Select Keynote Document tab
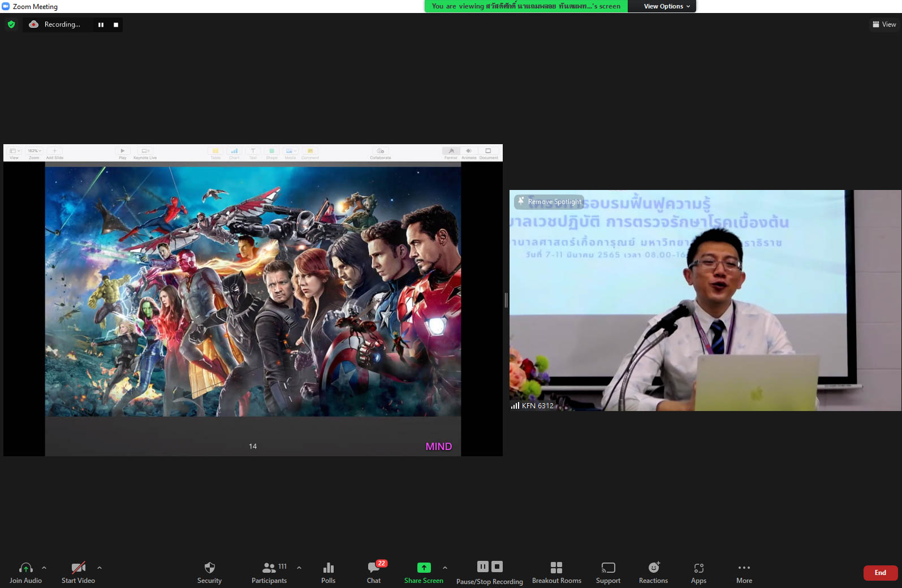Viewport: 902px width, 588px height. click(x=489, y=152)
